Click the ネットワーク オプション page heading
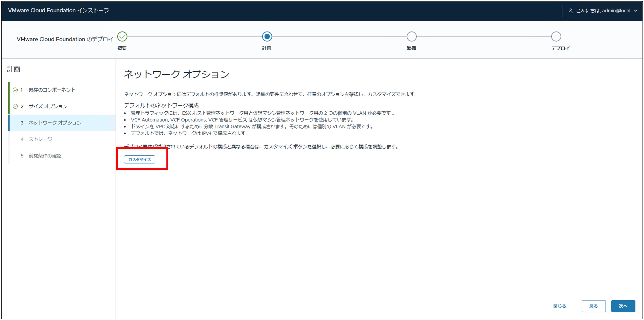Viewport: 644px width, 320px height. [177, 74]
